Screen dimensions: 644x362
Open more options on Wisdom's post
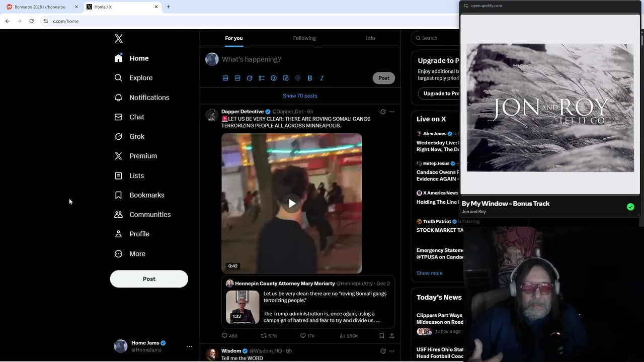tap(392, 351)
